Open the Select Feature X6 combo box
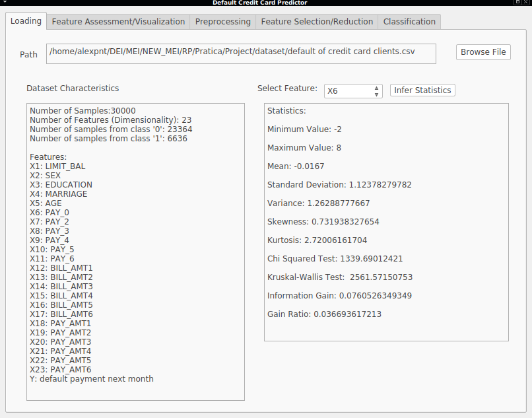 pyautogui.click(x=353, y=91)
